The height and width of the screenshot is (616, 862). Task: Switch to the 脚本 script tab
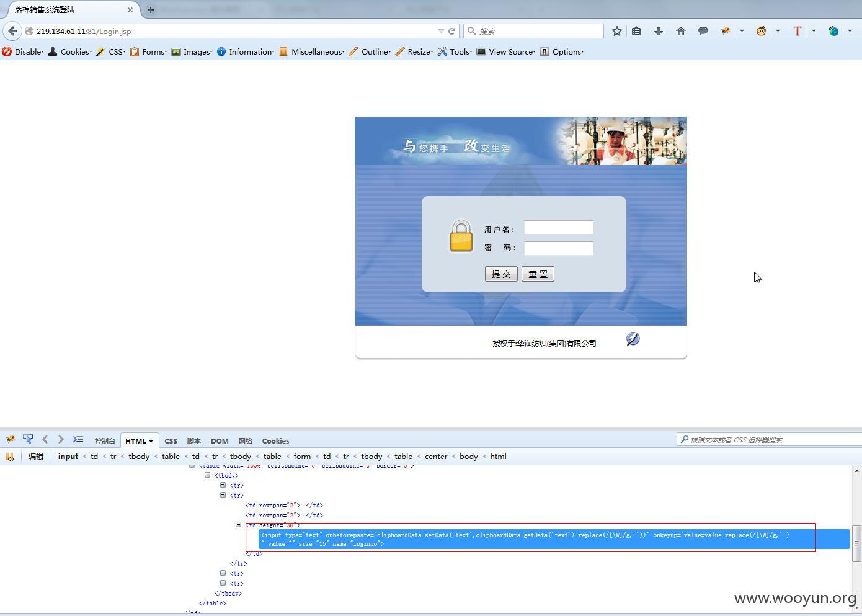[x=193, y=441]
